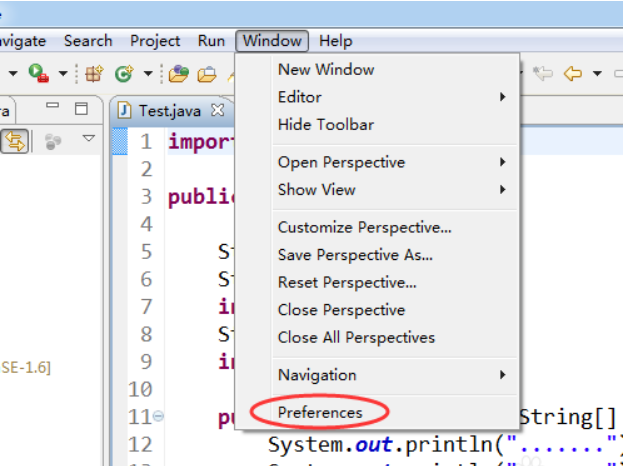625x466 pixels.
Task: Collapse the fold marker at line 11
Action: (160, 416)
